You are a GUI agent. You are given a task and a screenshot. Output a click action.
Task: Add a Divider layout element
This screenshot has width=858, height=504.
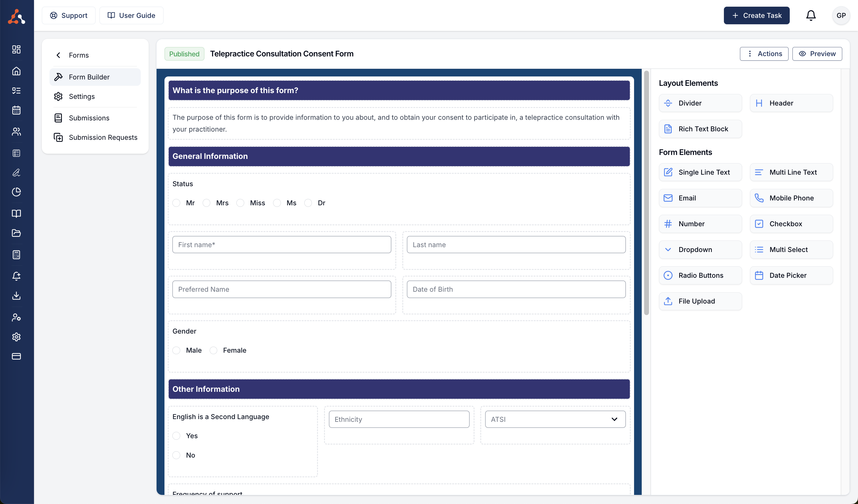coord(700,103)
